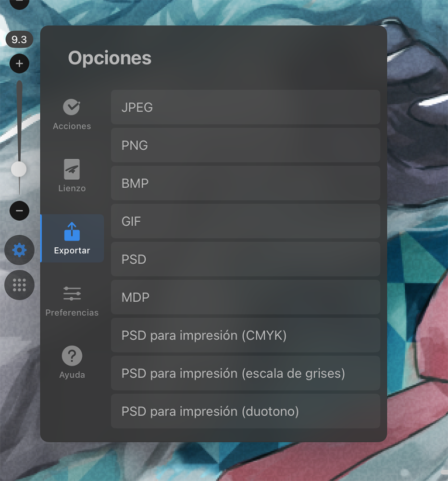Open the Preferencias sliders section
Viewport: 448px width, 481px height.
pyautogui.click(x=72, y=301)
